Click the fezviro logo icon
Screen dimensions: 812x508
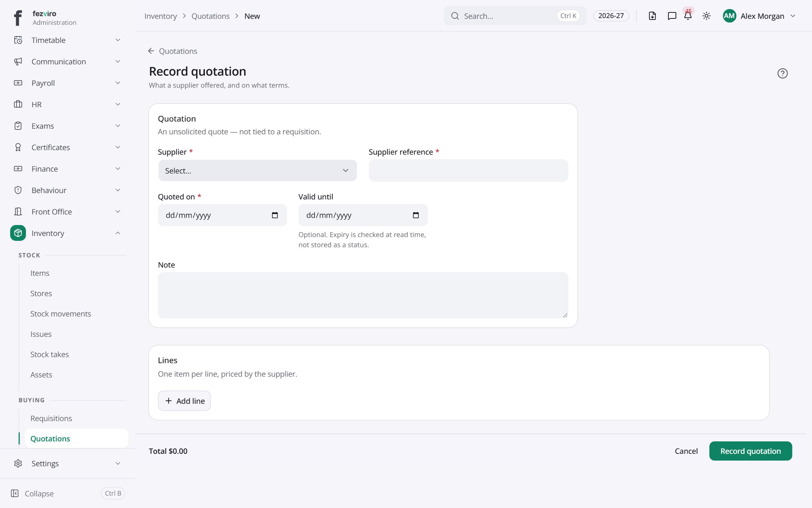[18, 18]
